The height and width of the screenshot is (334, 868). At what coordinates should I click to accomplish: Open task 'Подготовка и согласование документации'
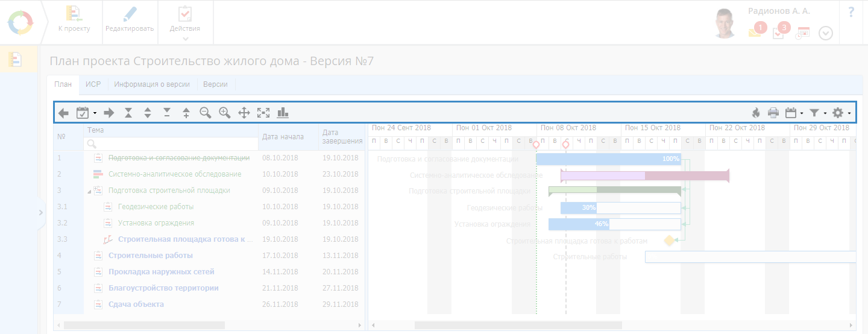click(179, 158)
